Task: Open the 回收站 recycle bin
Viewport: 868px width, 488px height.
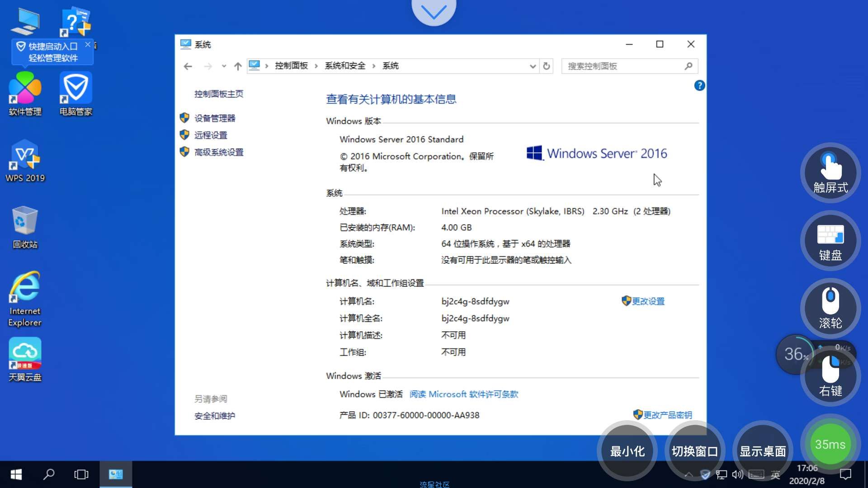Action: [25, 227]
